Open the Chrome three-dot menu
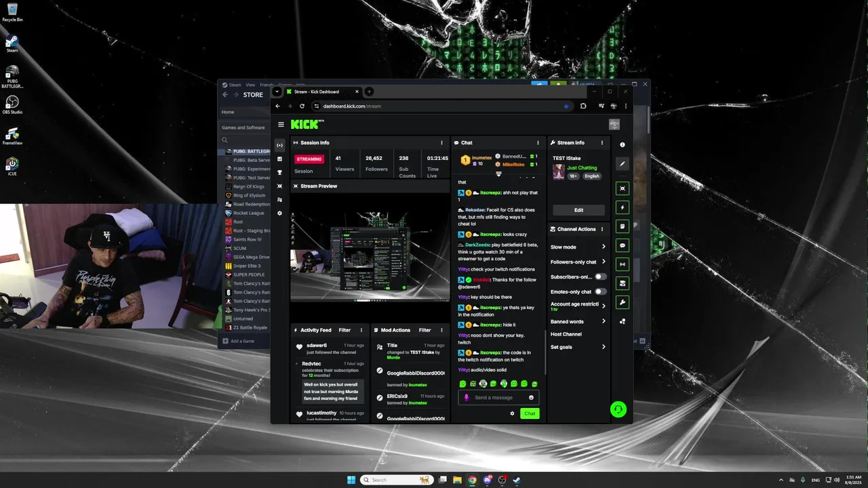Screen dimensions: 868x488 [x=625, y=106]
